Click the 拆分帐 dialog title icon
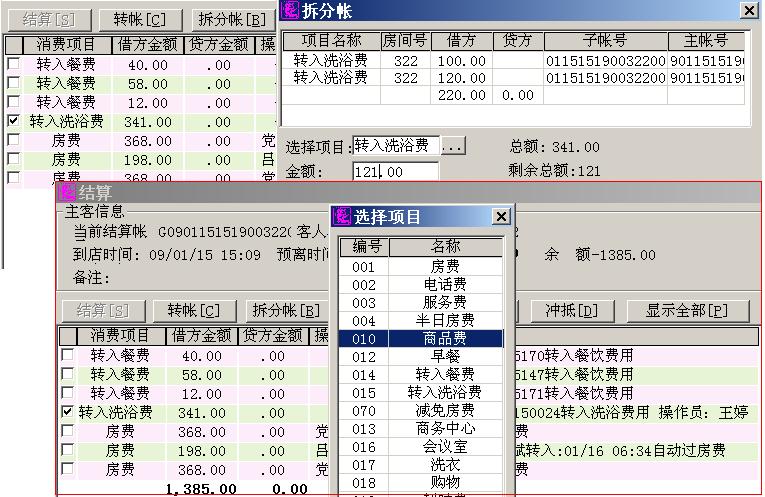Image resolution: width=765 pixels, height=497 pixels. 289,10
